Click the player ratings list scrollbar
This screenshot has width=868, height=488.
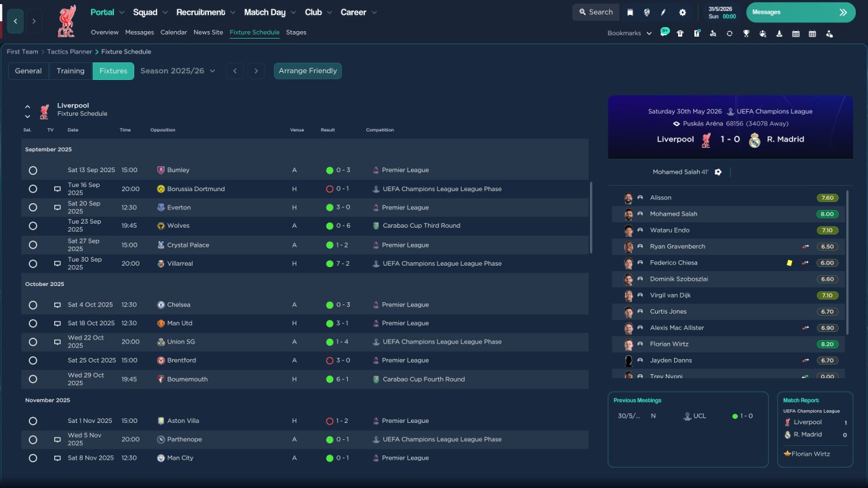coord(848,262)
